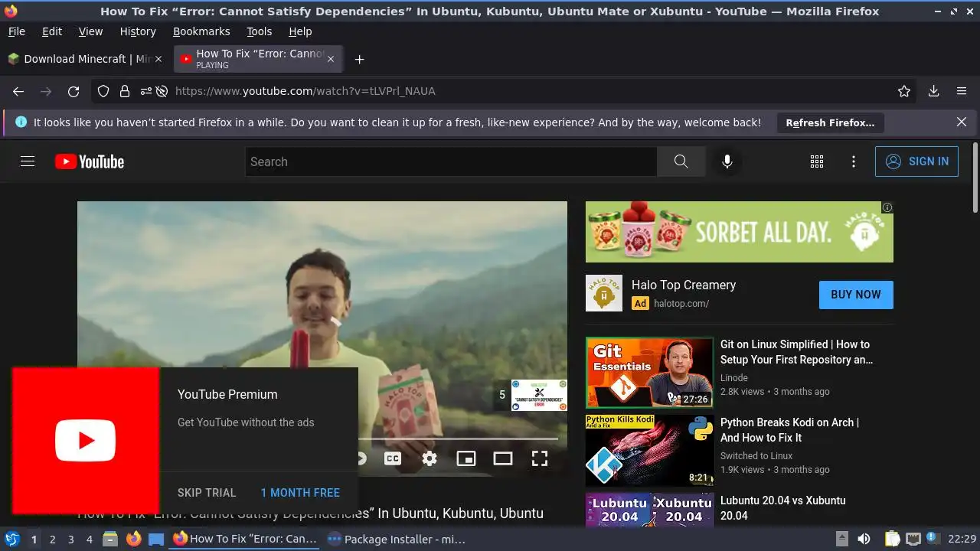
Task: Open Linode channel under Git video
Action: pyautogui.click(x=734, y=377)
